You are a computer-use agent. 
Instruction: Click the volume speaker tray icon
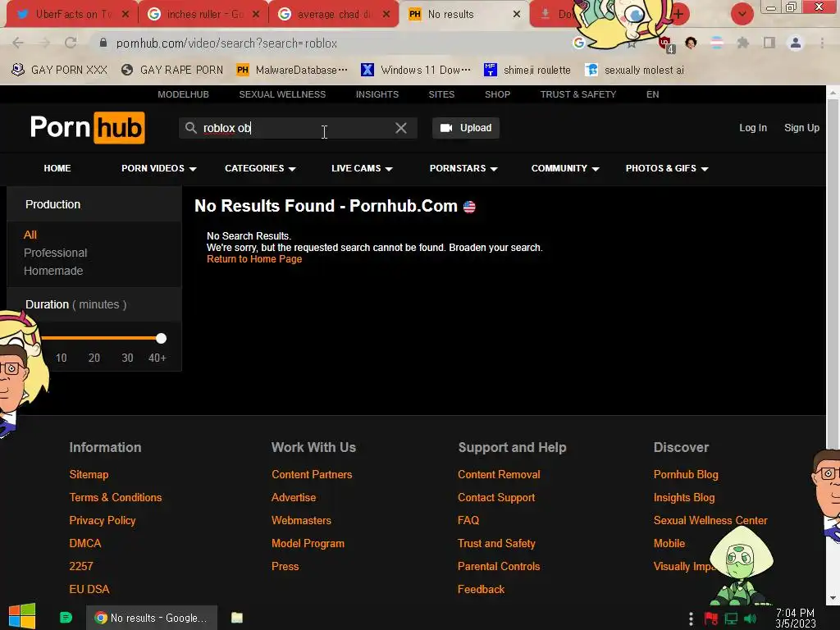[750, 619]
